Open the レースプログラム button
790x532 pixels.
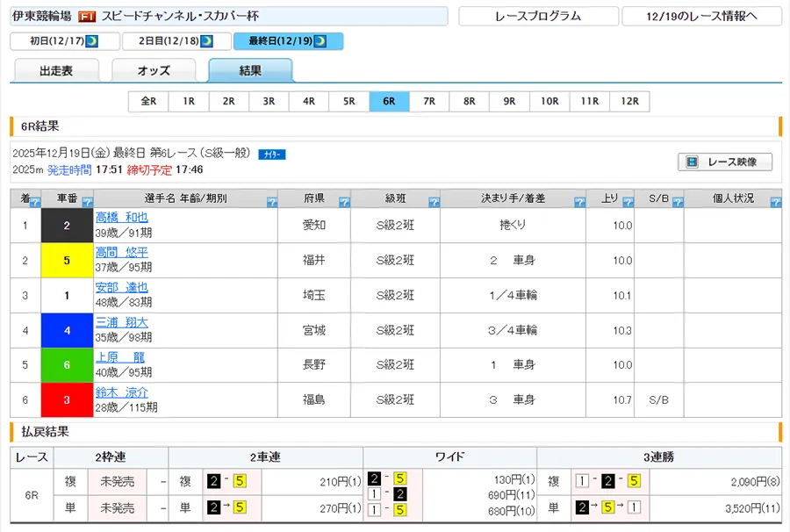[537, 17]
